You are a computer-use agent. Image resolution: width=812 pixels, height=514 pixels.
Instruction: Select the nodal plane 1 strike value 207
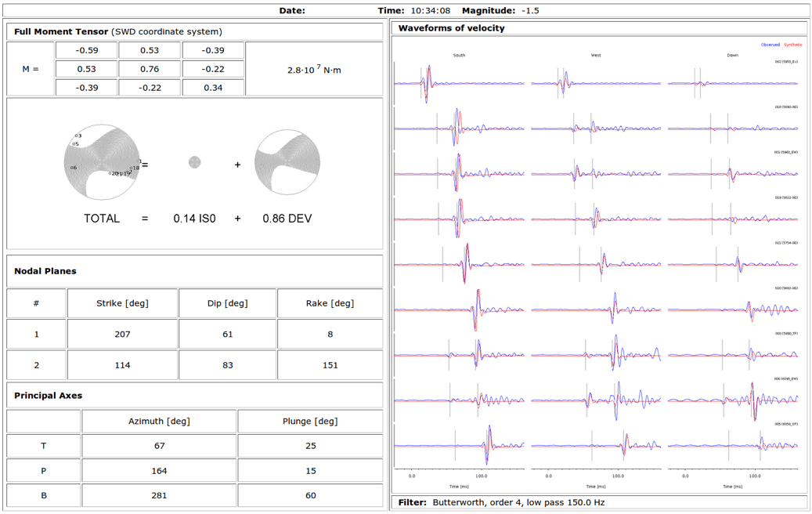click(x=122, y=334)
